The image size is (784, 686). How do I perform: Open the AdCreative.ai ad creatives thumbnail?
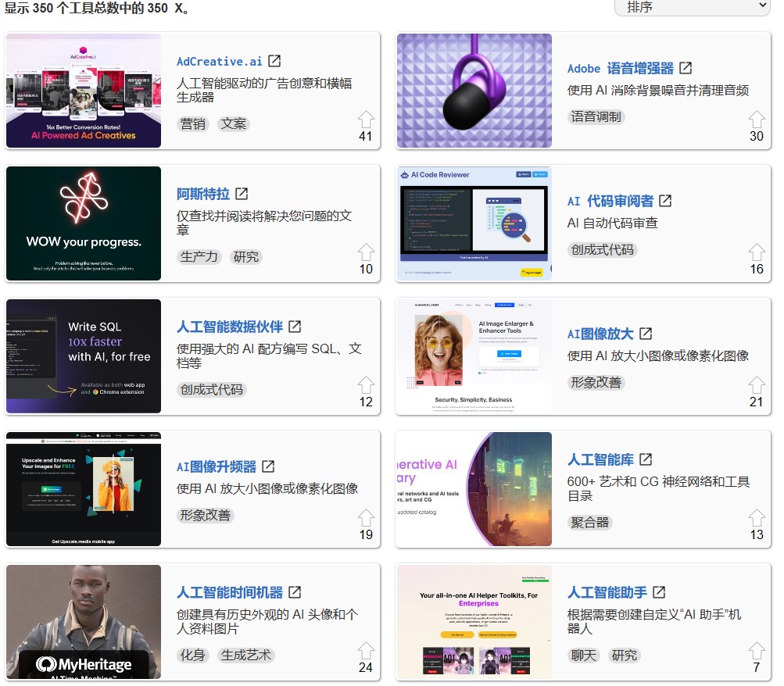[x=84, y=91]
